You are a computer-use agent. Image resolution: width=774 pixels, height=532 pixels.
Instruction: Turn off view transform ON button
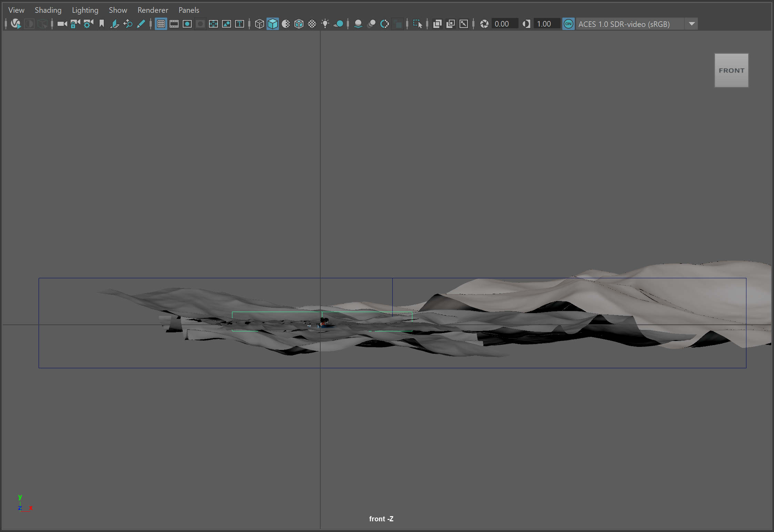(568, 24)
